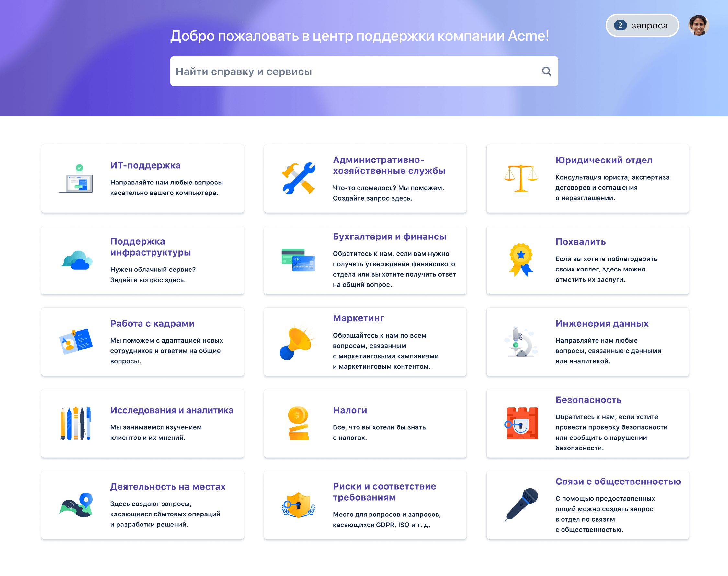Viewport: 728px width, 576px height.
Task: Open the Деятельность на местах link
Action: click(168, 487)
